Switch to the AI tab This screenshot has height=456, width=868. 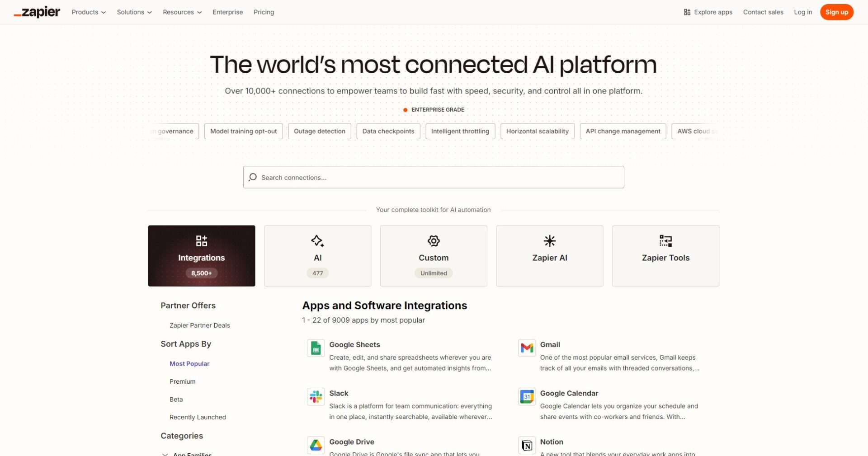(x=317, y=256)
